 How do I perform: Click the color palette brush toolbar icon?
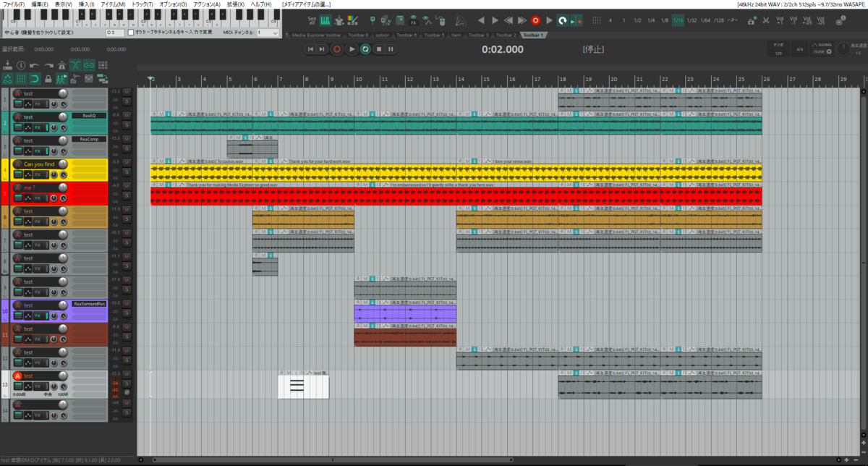[352, 20]
